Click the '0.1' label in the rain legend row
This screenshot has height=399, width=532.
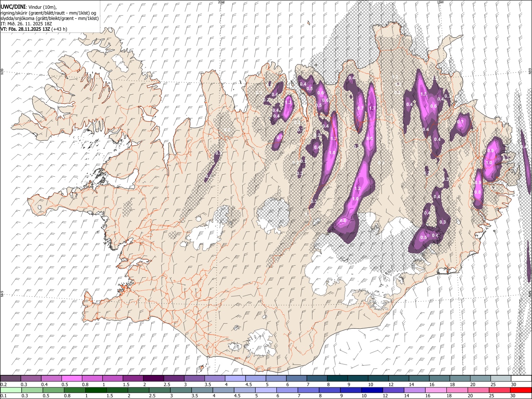[x=3, y=396]
